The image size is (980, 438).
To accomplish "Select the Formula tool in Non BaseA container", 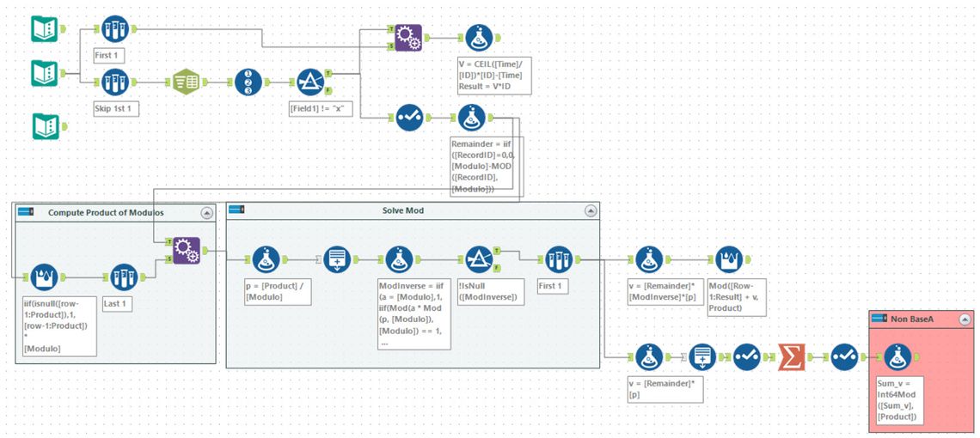I will tap(897, 356).
